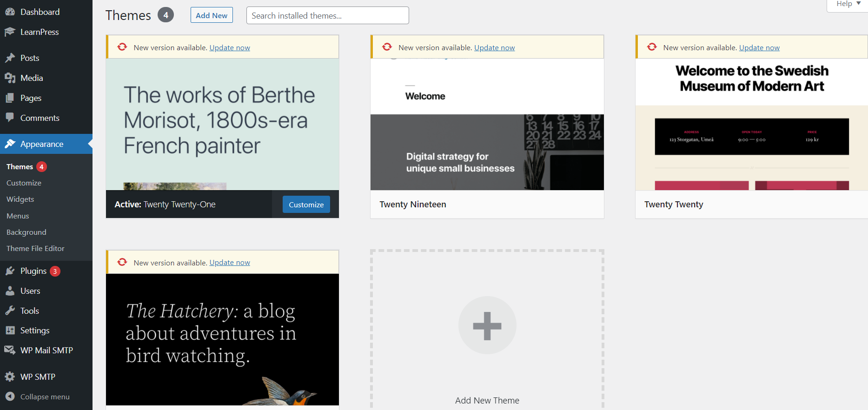The height and width of the screenshot is (410, 868).
Task: Click Update now link for Twenty Nineteen
Action: click(494, 47)
